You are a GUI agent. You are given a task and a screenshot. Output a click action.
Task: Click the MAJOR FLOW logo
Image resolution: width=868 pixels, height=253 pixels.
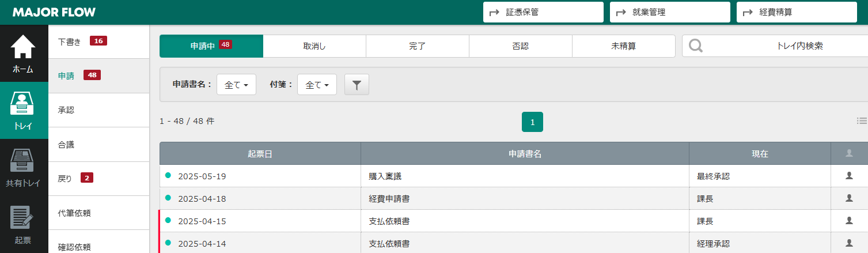[54, 12]
